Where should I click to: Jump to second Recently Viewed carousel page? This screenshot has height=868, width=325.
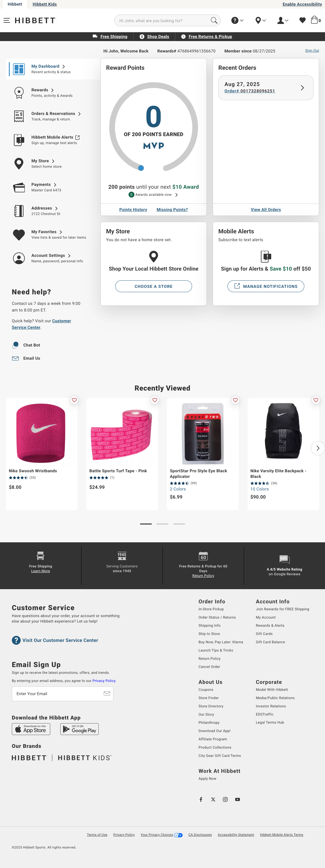(162, 524)
